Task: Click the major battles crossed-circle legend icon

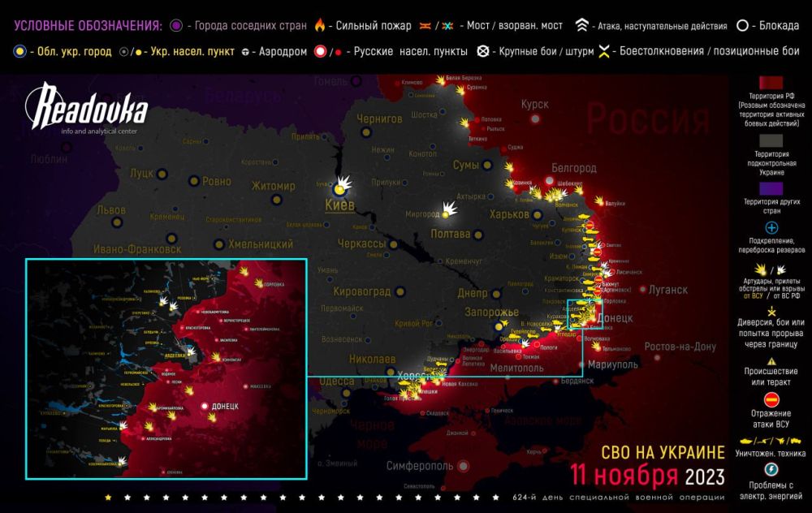Action: coord(482,51)
